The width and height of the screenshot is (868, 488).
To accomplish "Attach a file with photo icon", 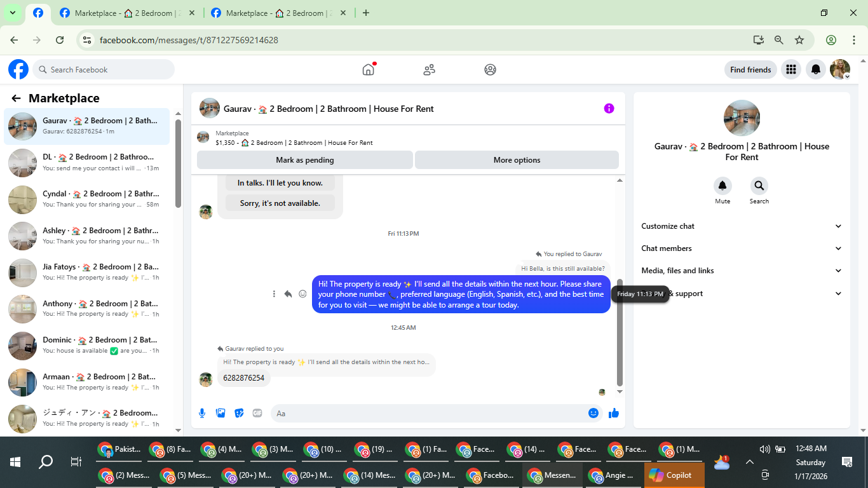I will (220, 413).
